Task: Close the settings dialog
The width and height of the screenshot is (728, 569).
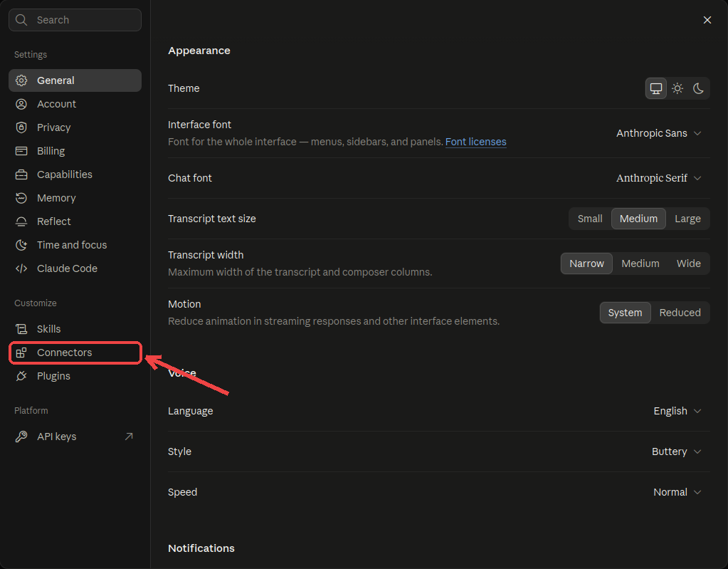Action: pyautogui.click(x=707, y=20)
